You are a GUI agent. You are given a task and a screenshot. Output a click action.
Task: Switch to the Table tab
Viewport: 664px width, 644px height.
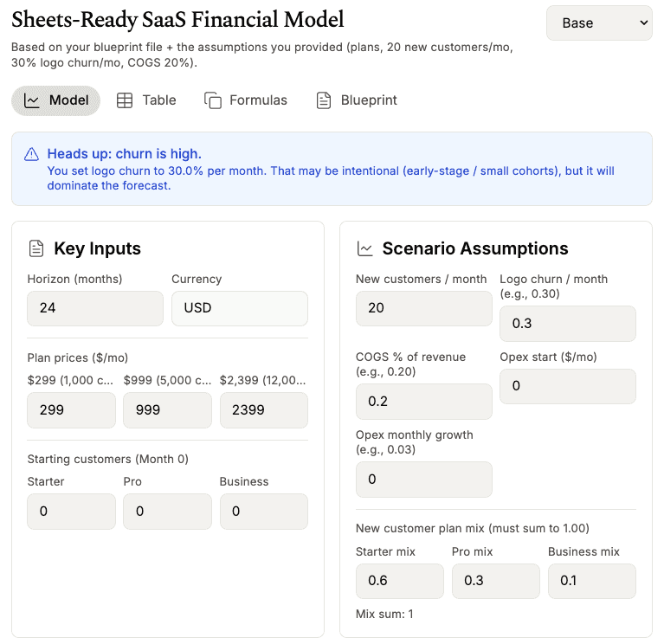[159, 100]
